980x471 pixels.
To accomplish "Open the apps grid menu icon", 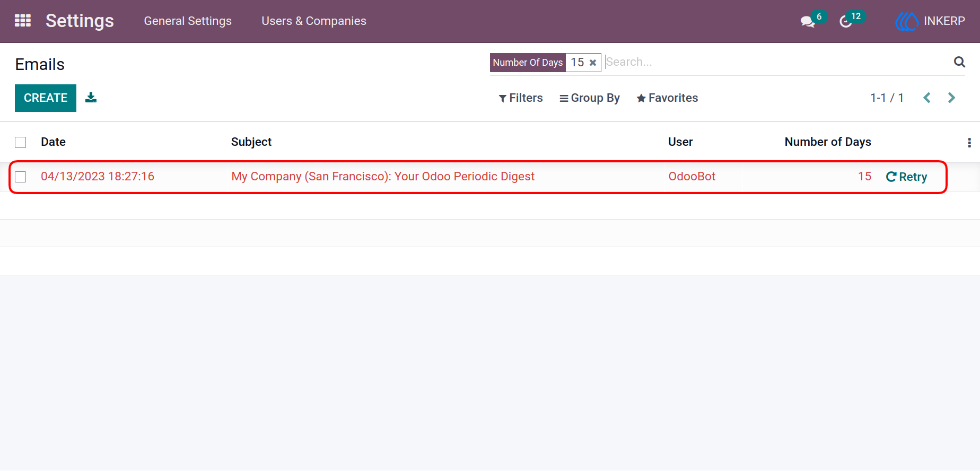I will (x=23, y=21).
